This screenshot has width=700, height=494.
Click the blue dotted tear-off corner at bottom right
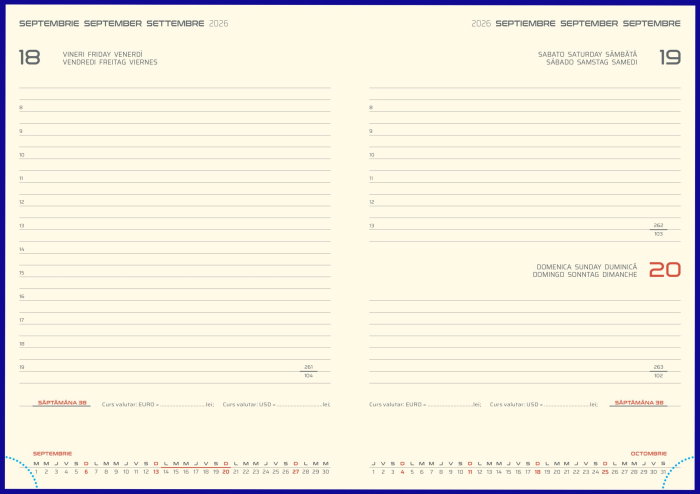[678, 472]
